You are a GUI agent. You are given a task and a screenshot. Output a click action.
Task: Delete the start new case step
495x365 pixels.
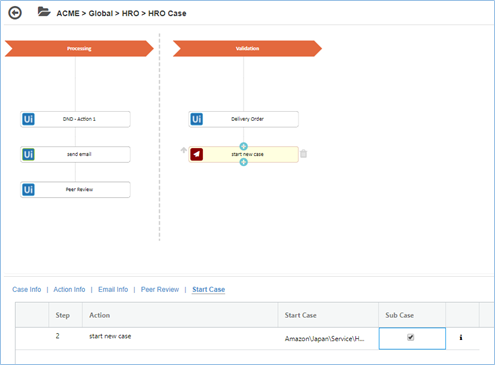303,154
